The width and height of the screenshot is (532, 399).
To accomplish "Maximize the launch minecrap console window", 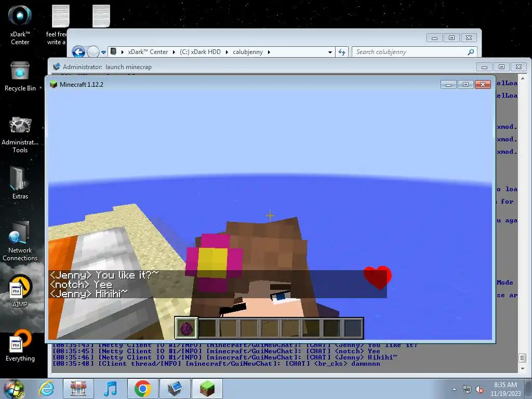I will pyautogui.click(x=501, y=67).
